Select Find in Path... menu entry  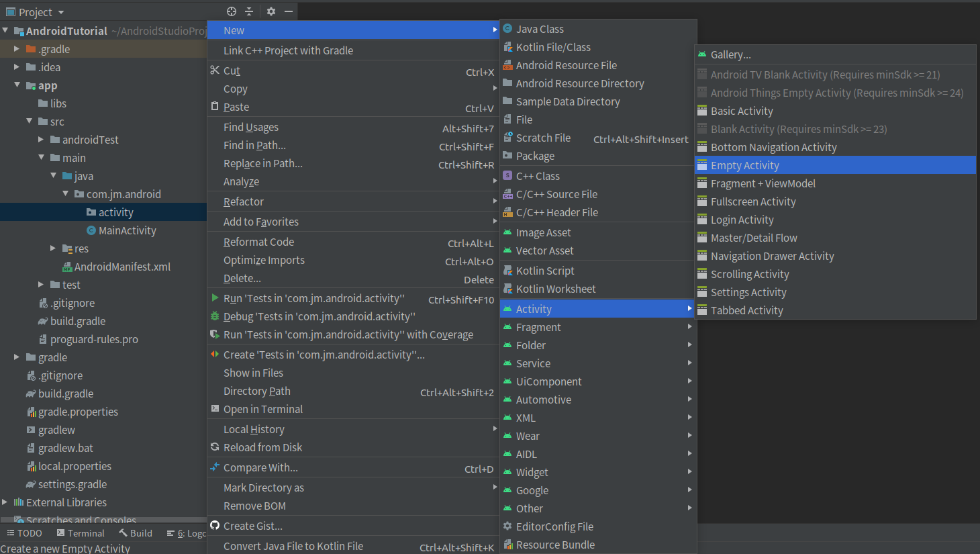coord(354,145)
